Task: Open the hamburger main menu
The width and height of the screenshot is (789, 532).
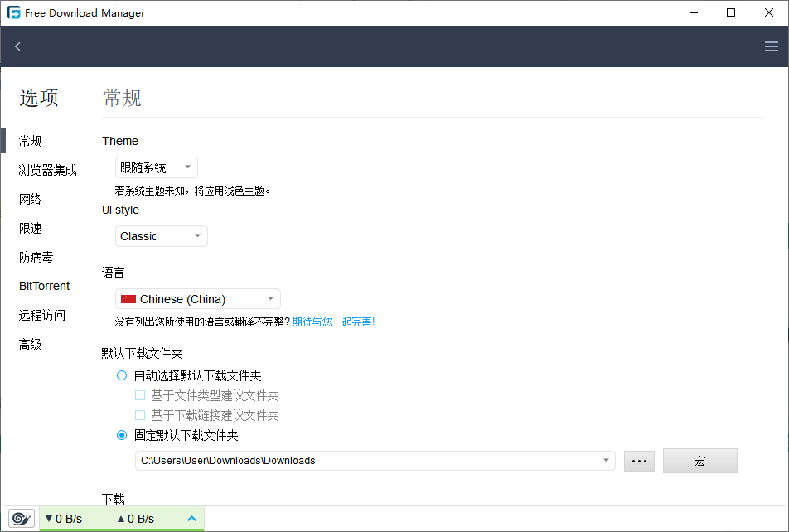Action: (x=772, y=46)
